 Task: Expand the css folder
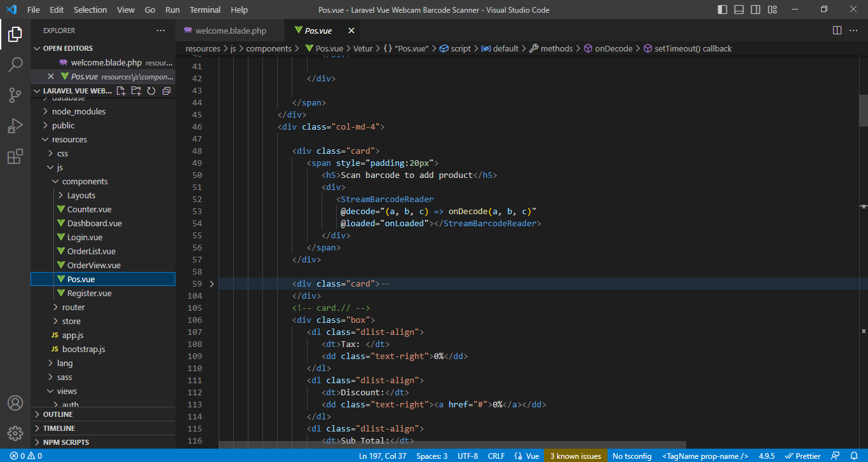pos(103,153)
